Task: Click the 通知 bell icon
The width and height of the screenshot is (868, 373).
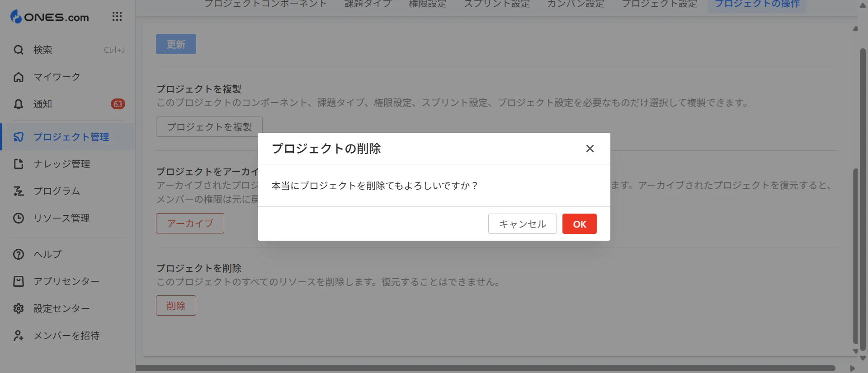Action: (19, 104)
